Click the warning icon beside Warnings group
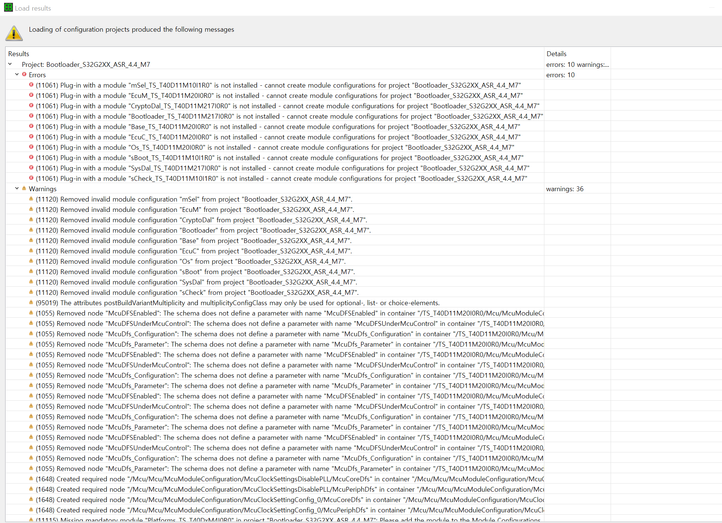Viewport: 722px width, 523px height. 24,188
